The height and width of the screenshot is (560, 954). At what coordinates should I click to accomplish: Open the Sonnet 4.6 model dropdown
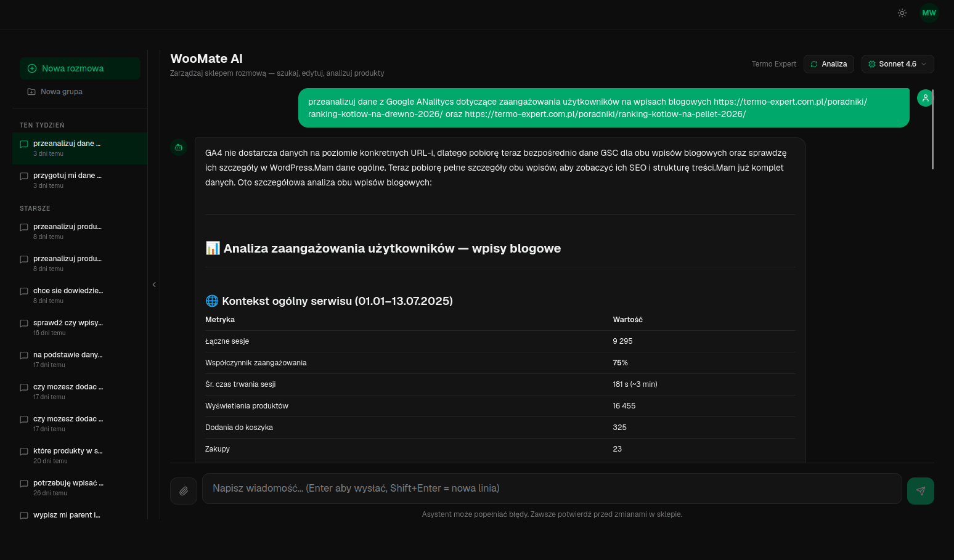pos(897,64)
